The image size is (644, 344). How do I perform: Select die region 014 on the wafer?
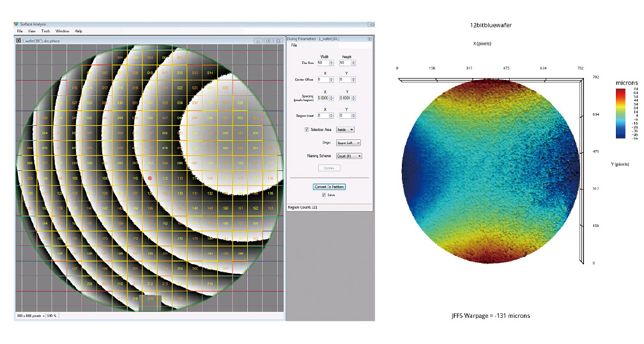click(x=210, y=73)
